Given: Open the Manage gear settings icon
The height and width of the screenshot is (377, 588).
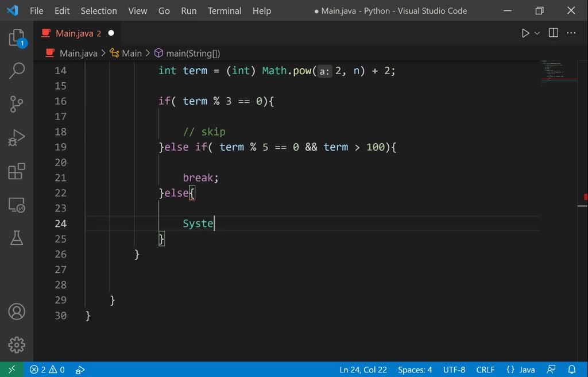Looking at the screenshot, I should 17,345.
